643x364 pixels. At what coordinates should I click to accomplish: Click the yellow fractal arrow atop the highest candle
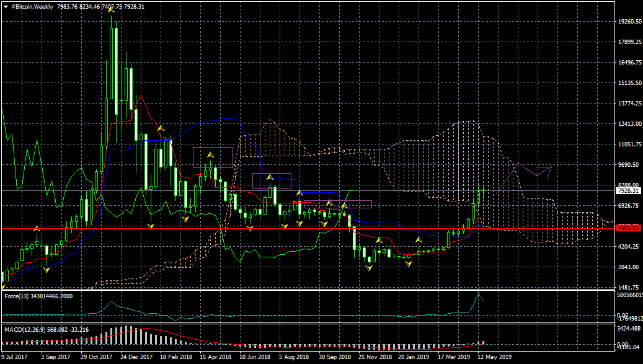(112, 11)
